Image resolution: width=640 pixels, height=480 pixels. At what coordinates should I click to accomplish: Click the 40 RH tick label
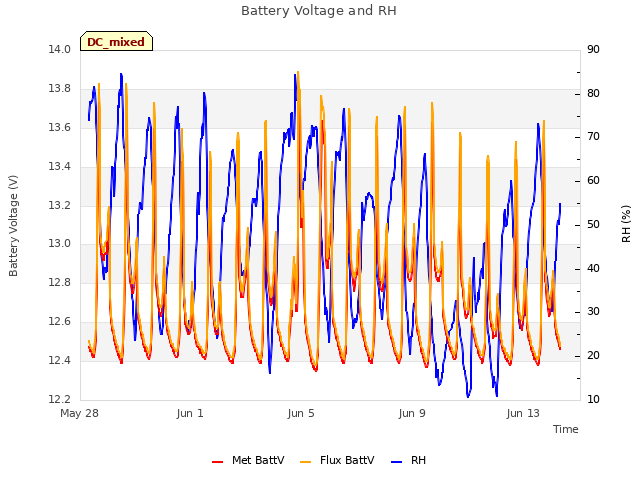pos(593,268)
